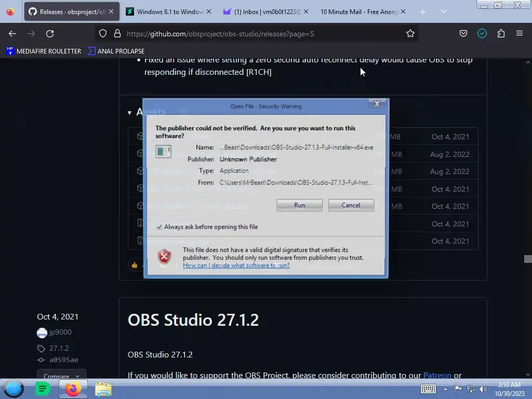532x399 pixels.
Task: Open network status tray icon
Action: coord(470,389)
